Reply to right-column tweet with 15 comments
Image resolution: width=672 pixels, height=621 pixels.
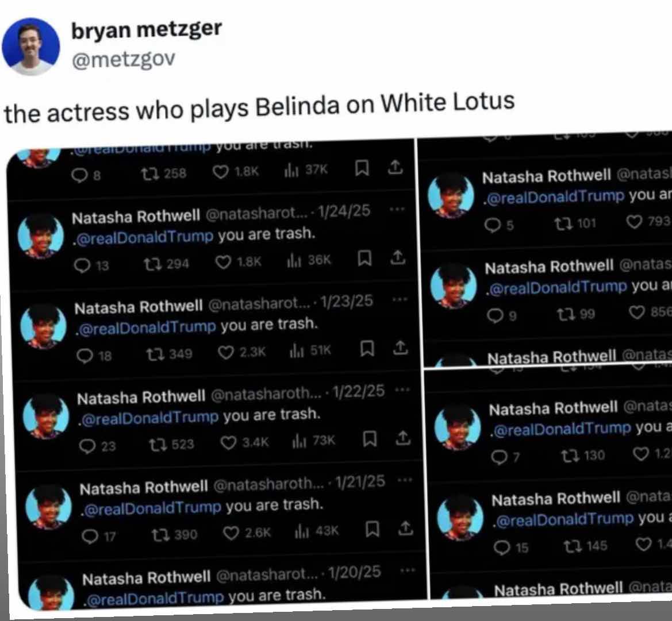click(510, 547)
